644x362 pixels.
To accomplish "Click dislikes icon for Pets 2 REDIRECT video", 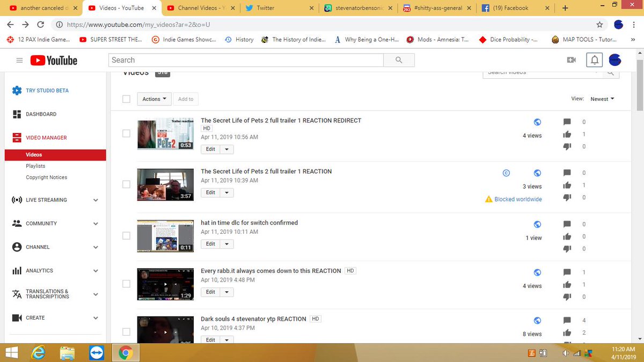I will [567, 146].
